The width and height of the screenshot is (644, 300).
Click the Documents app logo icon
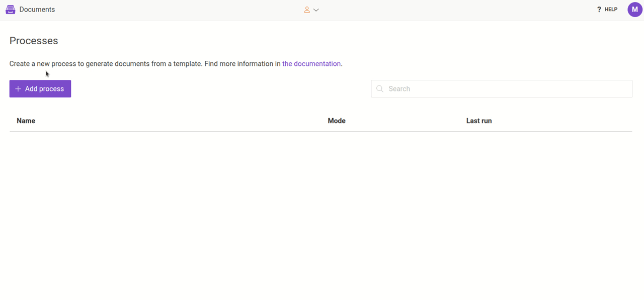10,10
